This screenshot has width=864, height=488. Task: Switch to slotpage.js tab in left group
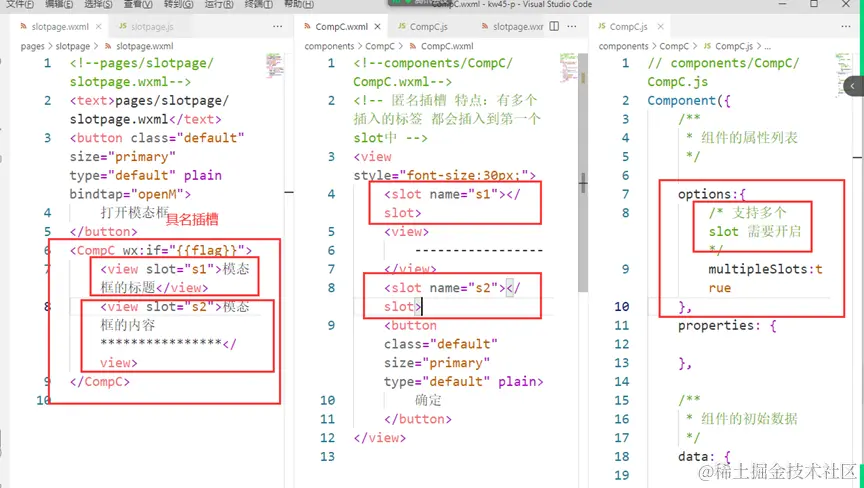(x=147, y=26)
